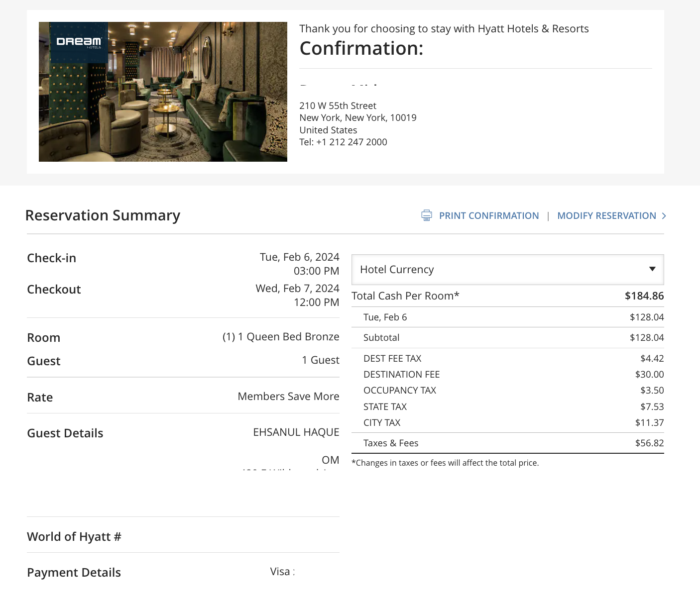Click the Taxes & Fees label
The width and height of the screenshot is (700, 606).
(391, 443)
